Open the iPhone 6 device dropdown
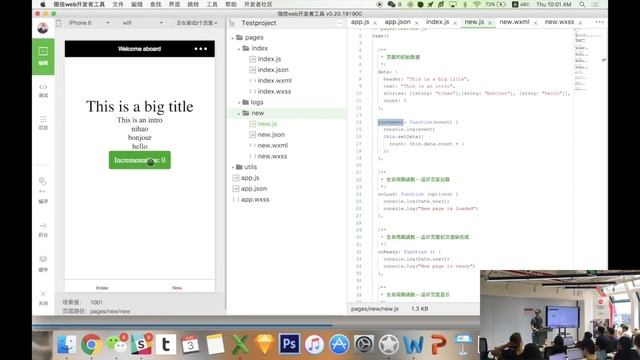Screen dimensions: 640x360 (x=89, y=23)
